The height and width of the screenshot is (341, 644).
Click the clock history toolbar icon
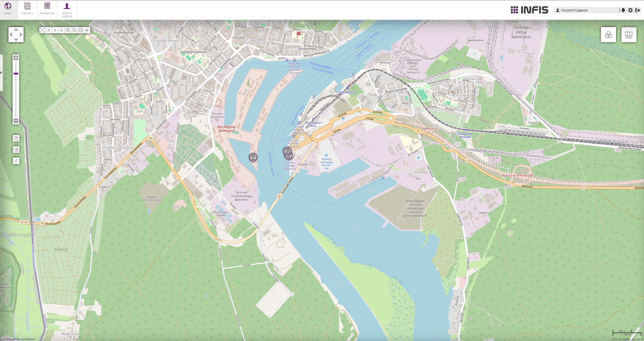[x=81, y=30]
